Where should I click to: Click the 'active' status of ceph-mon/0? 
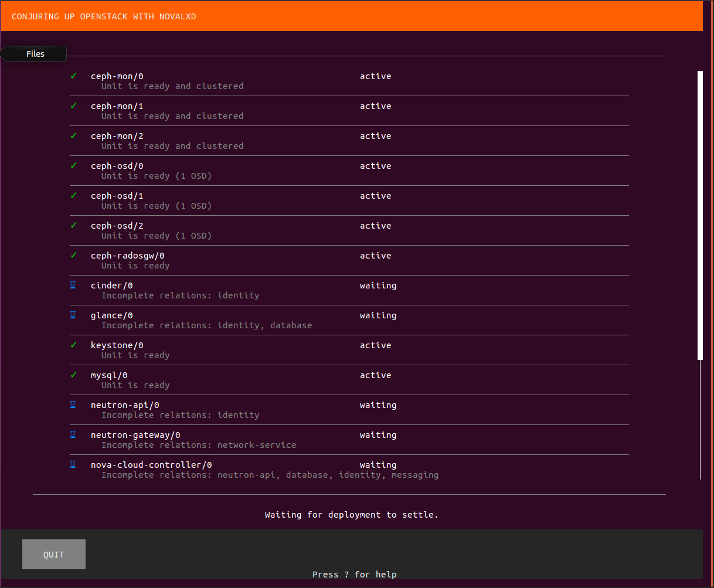coord(376,76)
